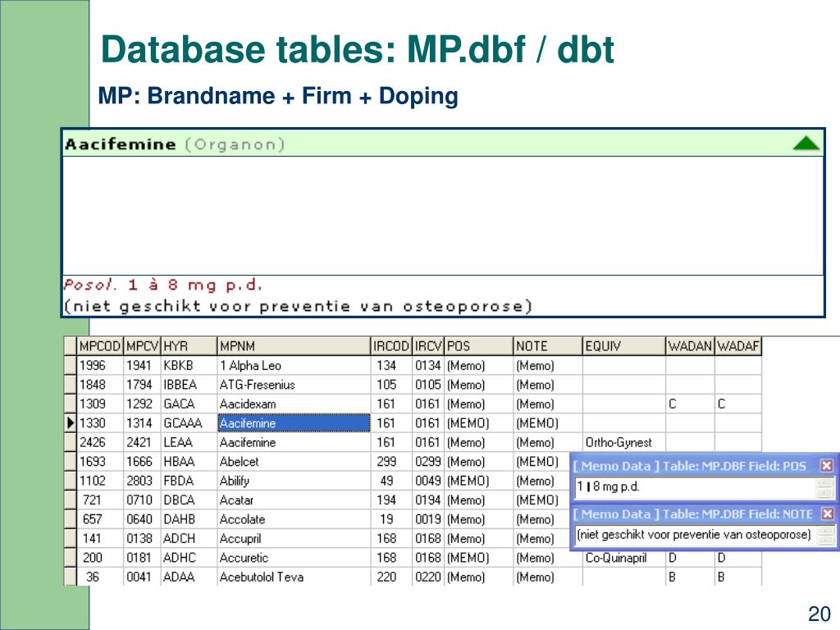
Task: Select the 'Abelcet' name cell
Action: [294, 461]
